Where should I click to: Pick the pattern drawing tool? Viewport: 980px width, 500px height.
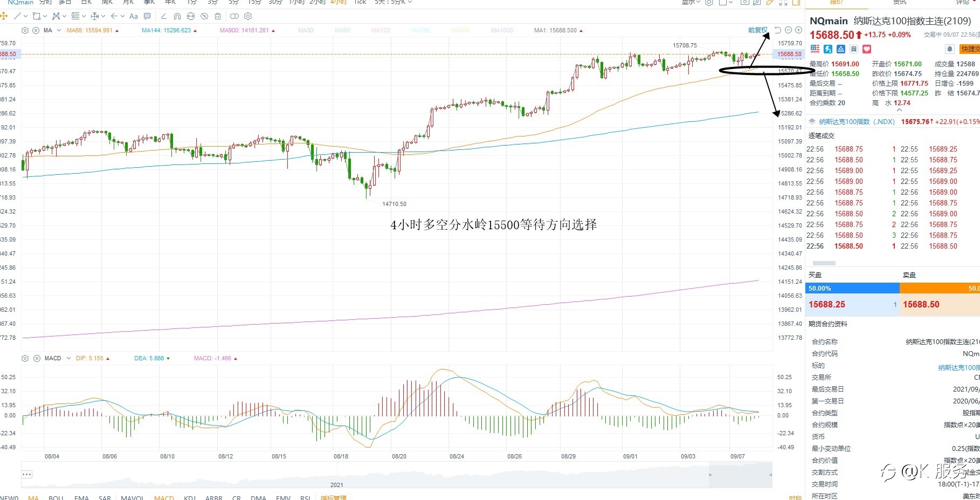point(56,16)
